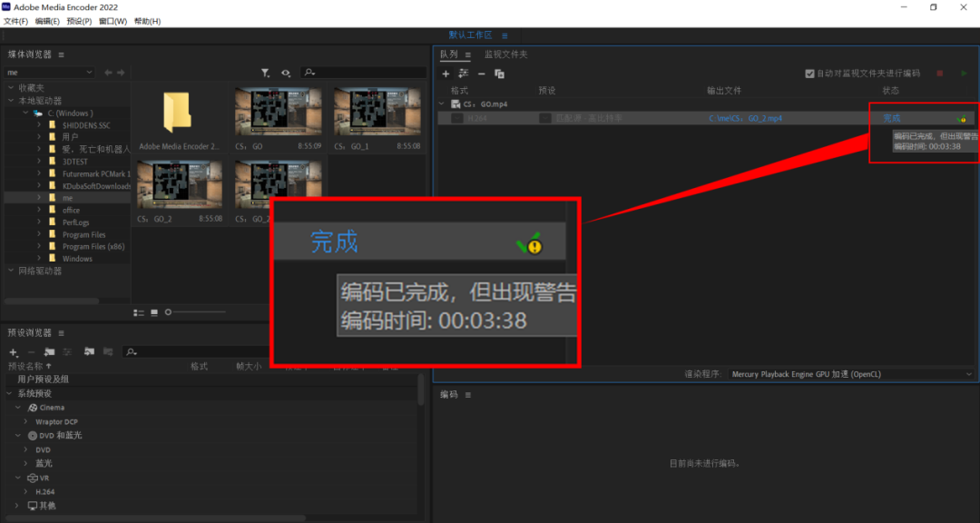The image size is (980, 523).
Task: Go back with Media Browser left arrow
Action: tap(108, 73)
